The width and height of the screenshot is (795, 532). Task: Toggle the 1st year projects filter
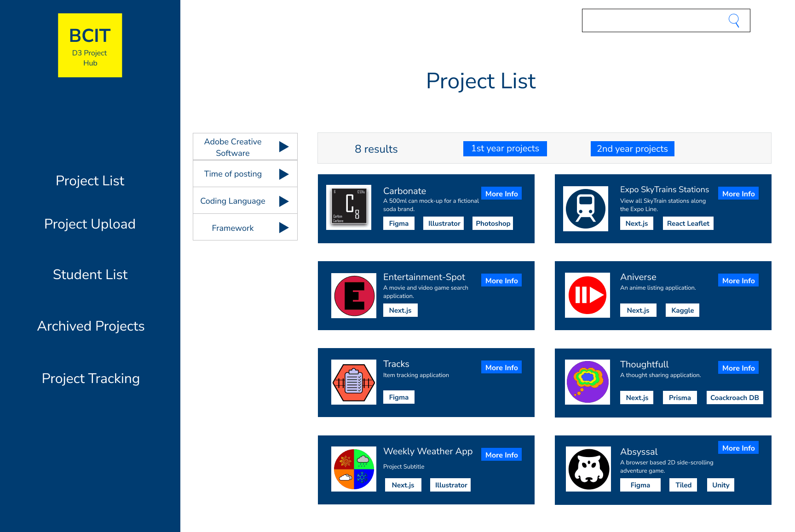pyautogui.click(x=505, y=148)
